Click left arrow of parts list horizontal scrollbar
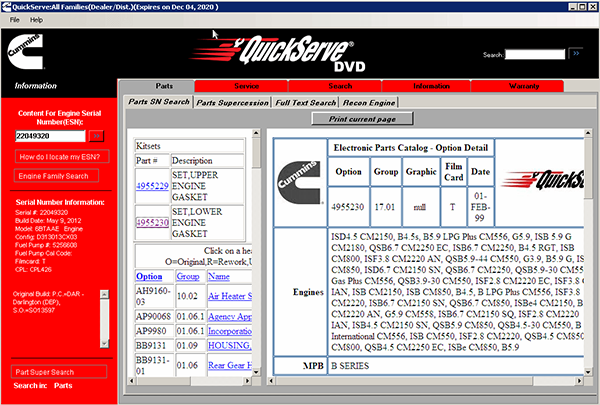The width and height of the screenshot is (600, 405). 132,381
